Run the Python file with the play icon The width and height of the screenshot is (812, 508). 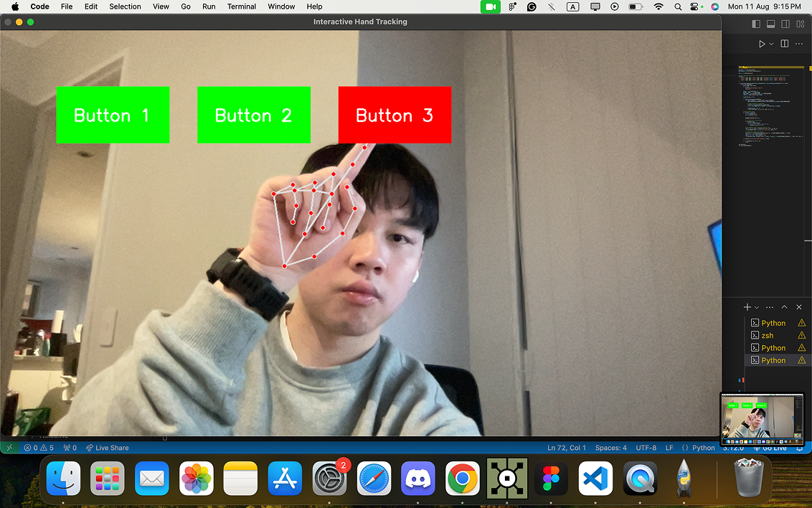tap(762, 44)
